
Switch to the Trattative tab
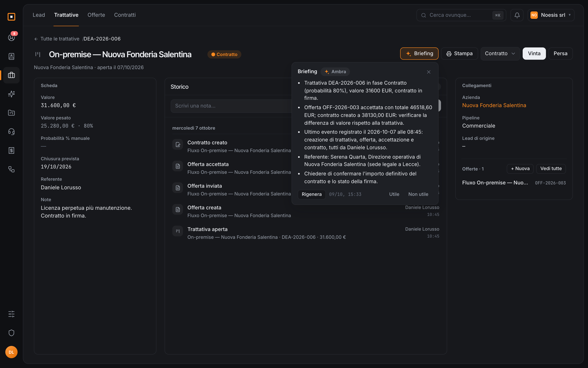click(x=66, y=15)
